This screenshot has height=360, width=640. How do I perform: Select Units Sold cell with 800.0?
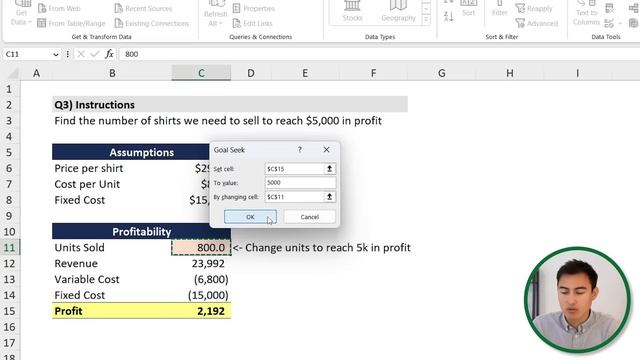[201, 247]
